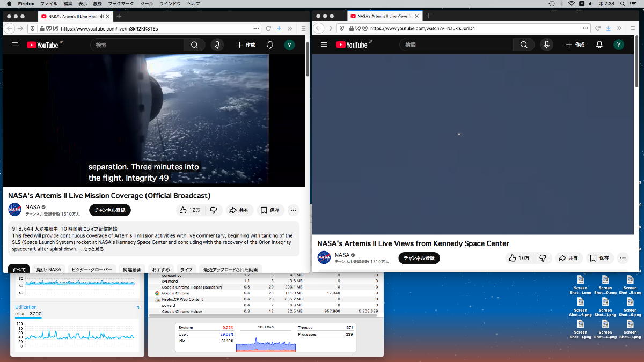Open more actions for Live Mission Coverage video
The image size is (644, 362).
[x=293, y=210]
